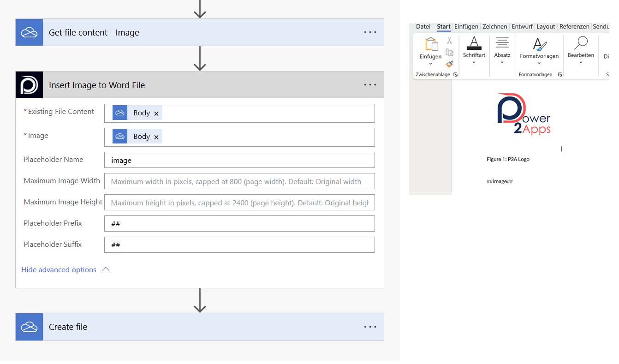619x364 pixels.
Task: Expand the Schriftart dropdown
Action: pos(474,62)
